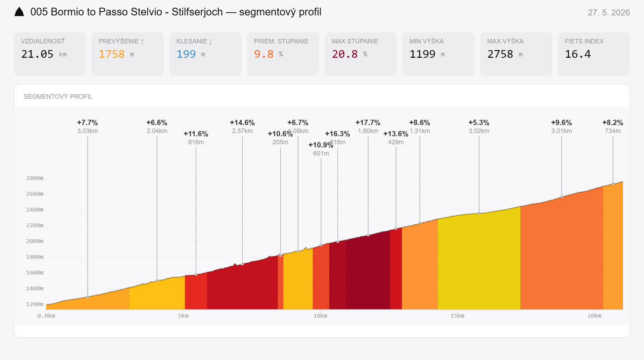Click the 0.0km distance axis label
Image resolution: width=644 pixels, height=360 pixels.
(x=46, y=316)
